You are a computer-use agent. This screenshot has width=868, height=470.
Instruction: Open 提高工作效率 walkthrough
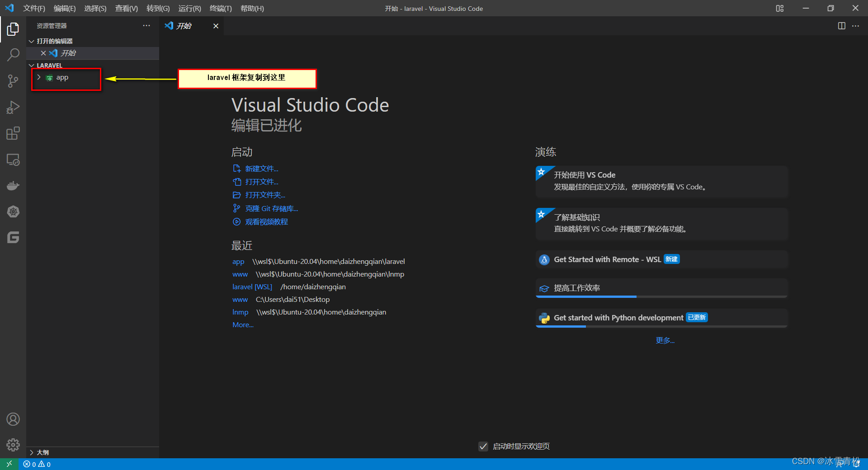coord(662,288)
